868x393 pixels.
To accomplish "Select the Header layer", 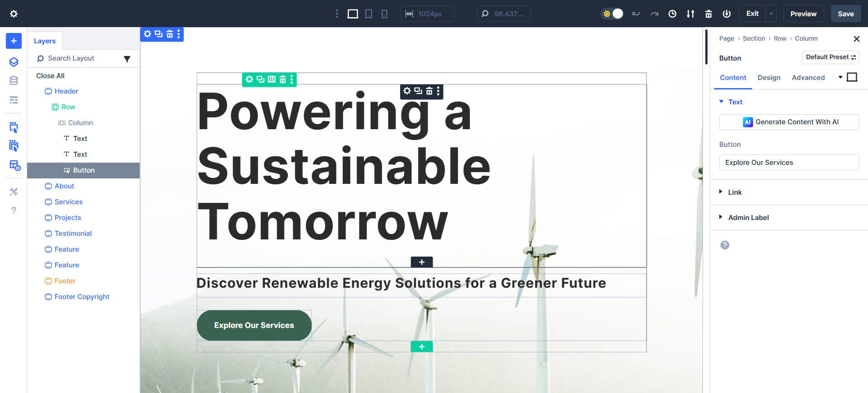I will [66, 91].
